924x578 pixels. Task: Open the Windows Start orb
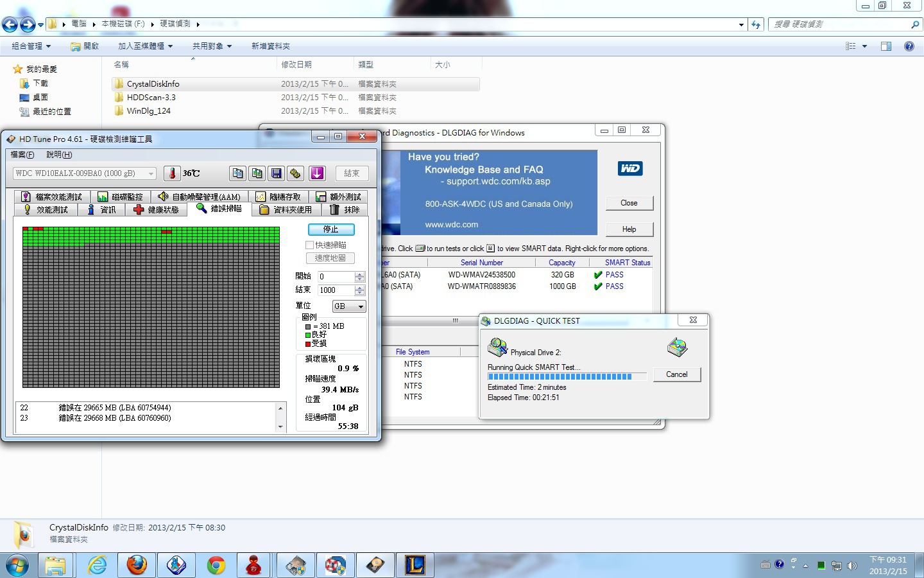17,565
